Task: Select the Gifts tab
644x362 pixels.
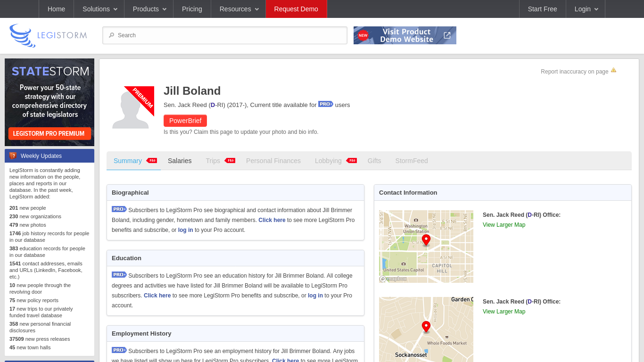Action: 374,161
